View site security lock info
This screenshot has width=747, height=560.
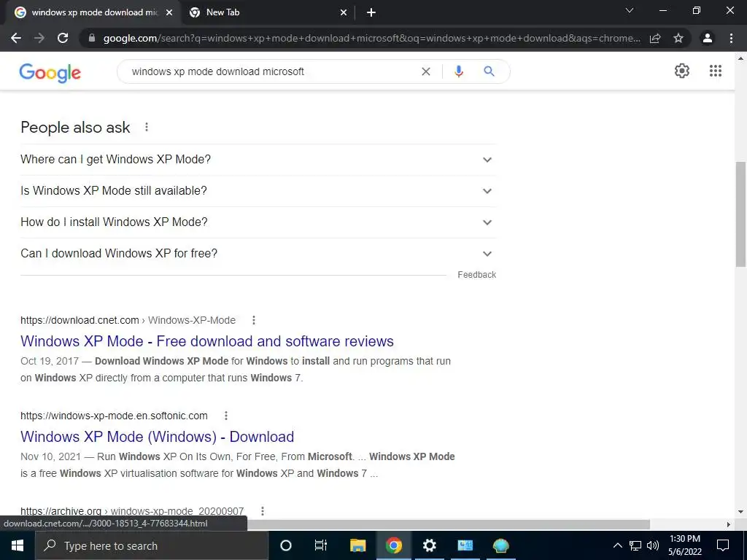tap(92, 38)
